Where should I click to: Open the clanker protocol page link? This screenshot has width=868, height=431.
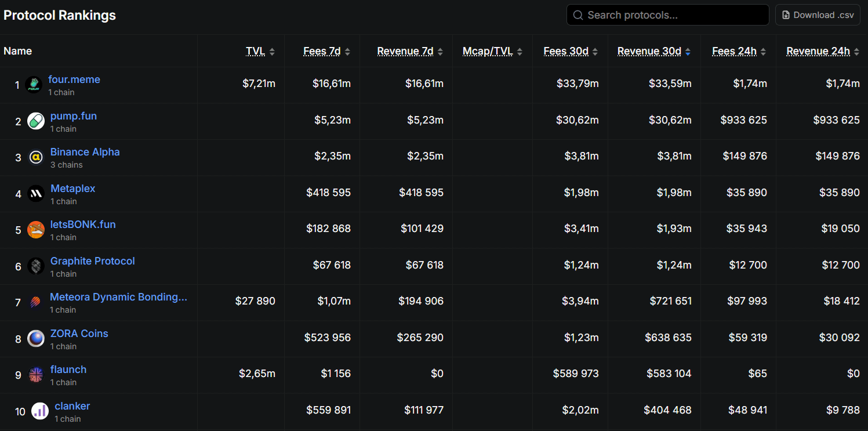pos(72,406)
